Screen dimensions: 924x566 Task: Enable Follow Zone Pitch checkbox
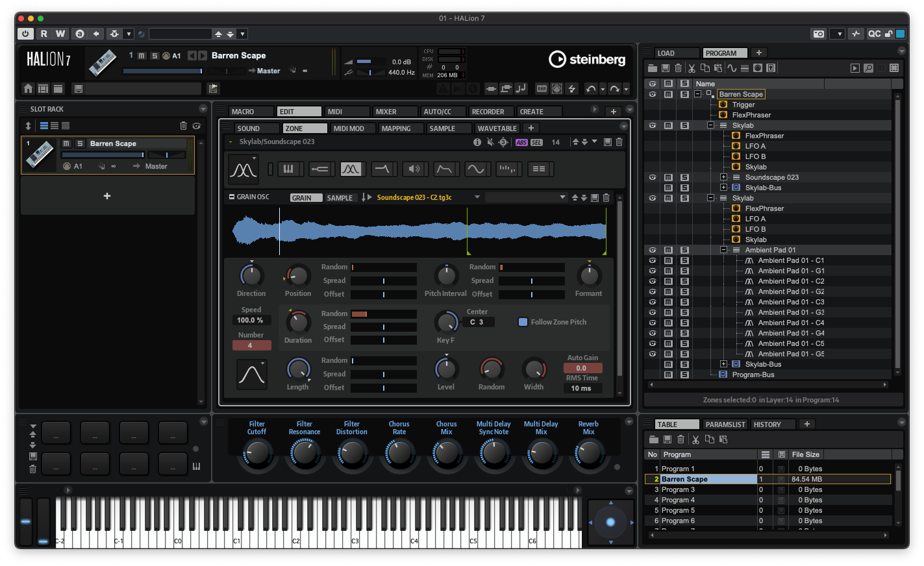point(523,322)
